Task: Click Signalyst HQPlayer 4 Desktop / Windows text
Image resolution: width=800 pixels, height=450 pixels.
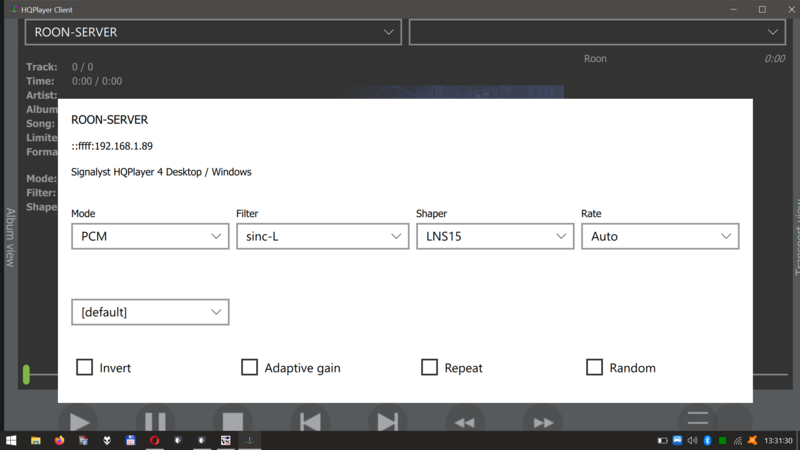Action: click(x=161, y=172)
